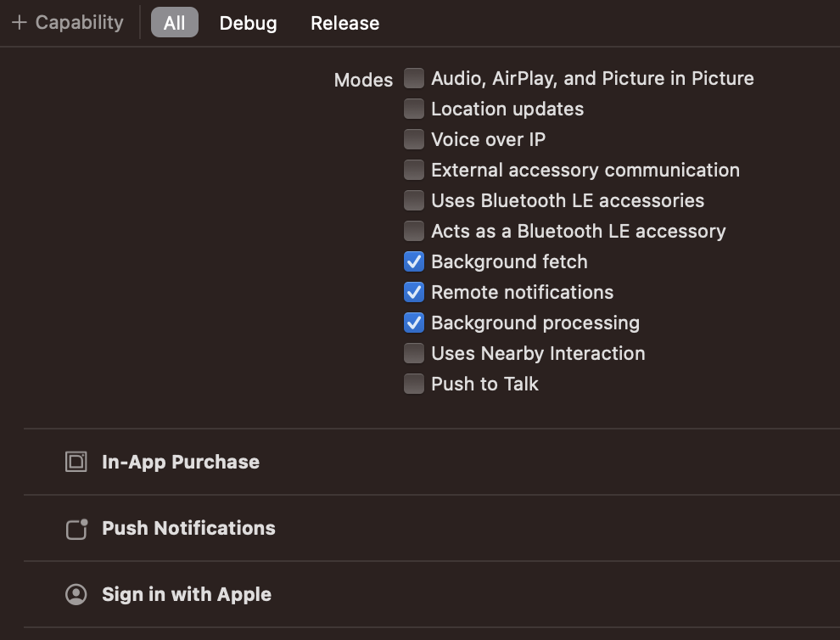This screenshot has height=640, width=840.
Task: Add a new Capability
Action: tap(68, 23)
